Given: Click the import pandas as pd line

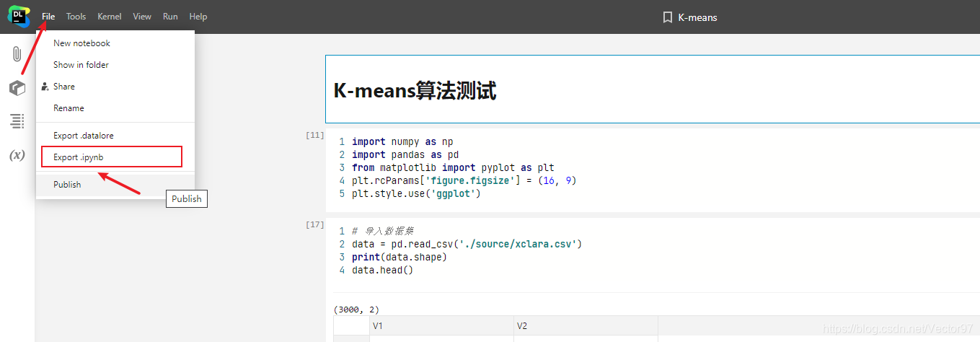Looking at the screenshot, I should (405, 155).
